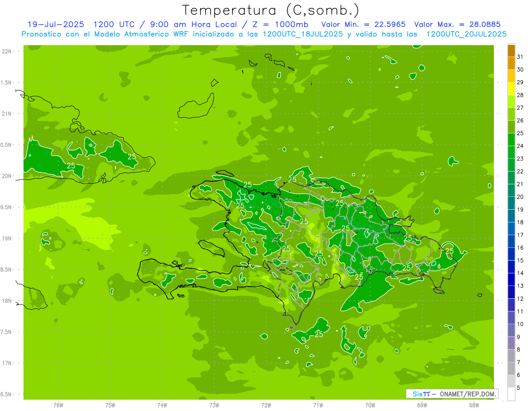Click the "20N" latitude label
The height and width of the screenshot is (411, 532).
tap(7, 176)
